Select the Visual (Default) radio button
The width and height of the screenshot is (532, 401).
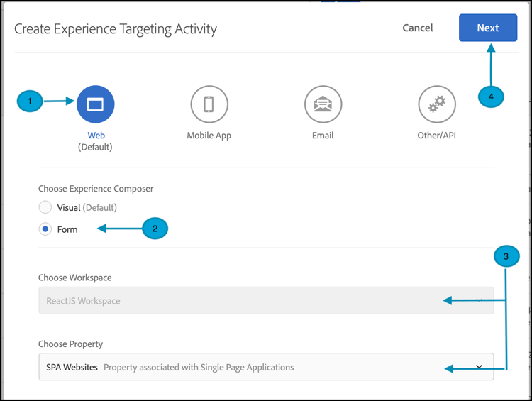tap(45, 207)
